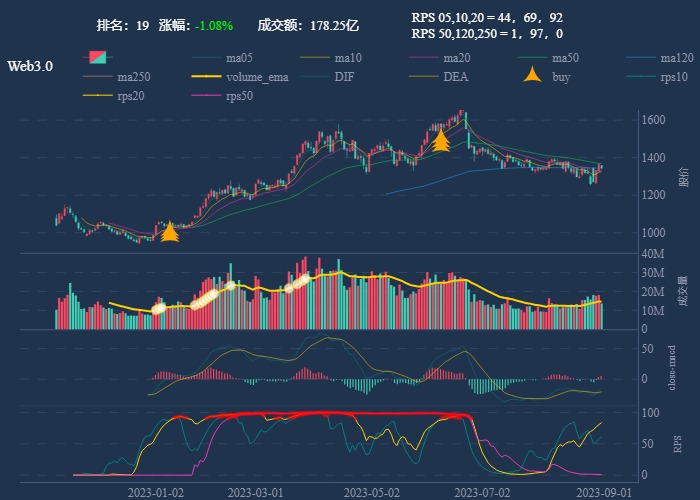Click the orange buy arrow legend icon
Screen dimensions: 700x500
pos(534,76)
